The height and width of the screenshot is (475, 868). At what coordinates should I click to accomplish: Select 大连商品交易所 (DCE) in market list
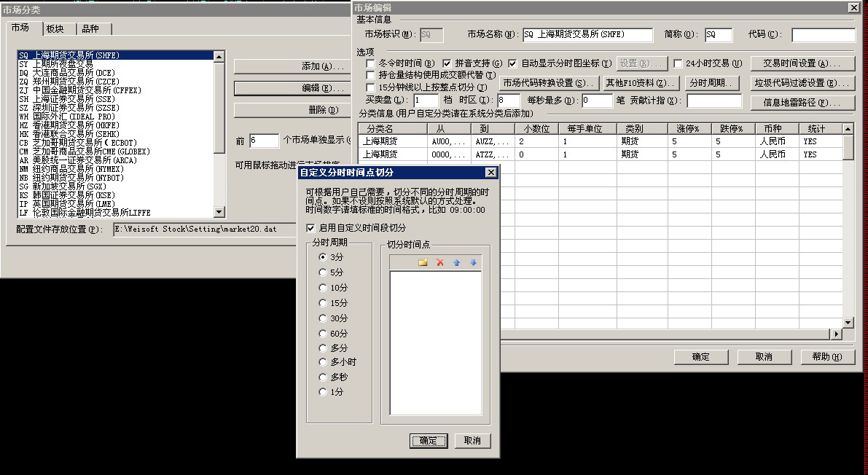[x=74, y=73]
